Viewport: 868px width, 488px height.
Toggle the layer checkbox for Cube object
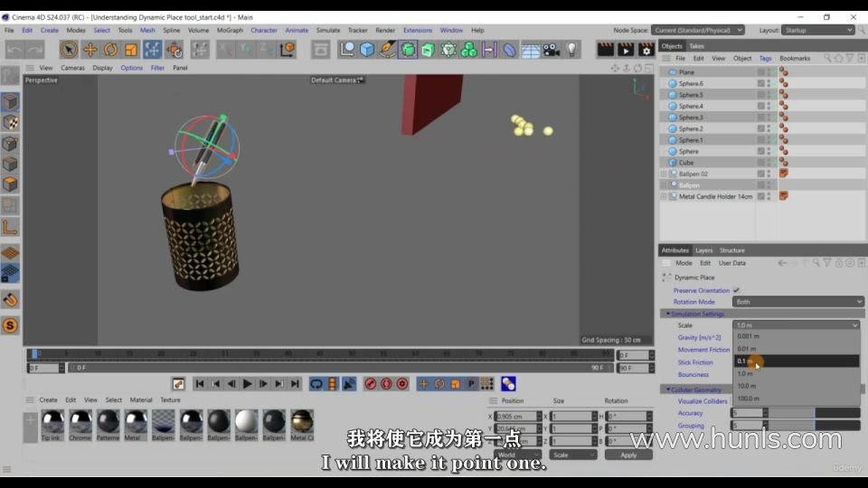coord(761,163)
